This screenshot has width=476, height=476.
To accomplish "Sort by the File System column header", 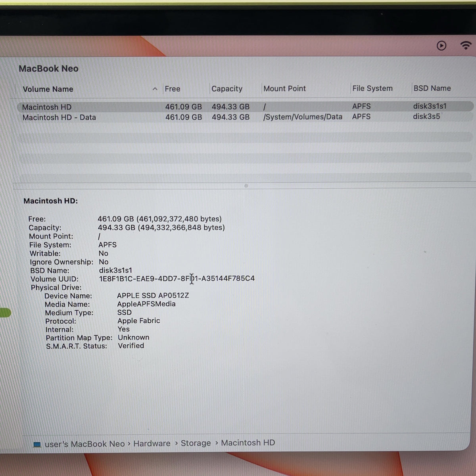I will (372, 88).
